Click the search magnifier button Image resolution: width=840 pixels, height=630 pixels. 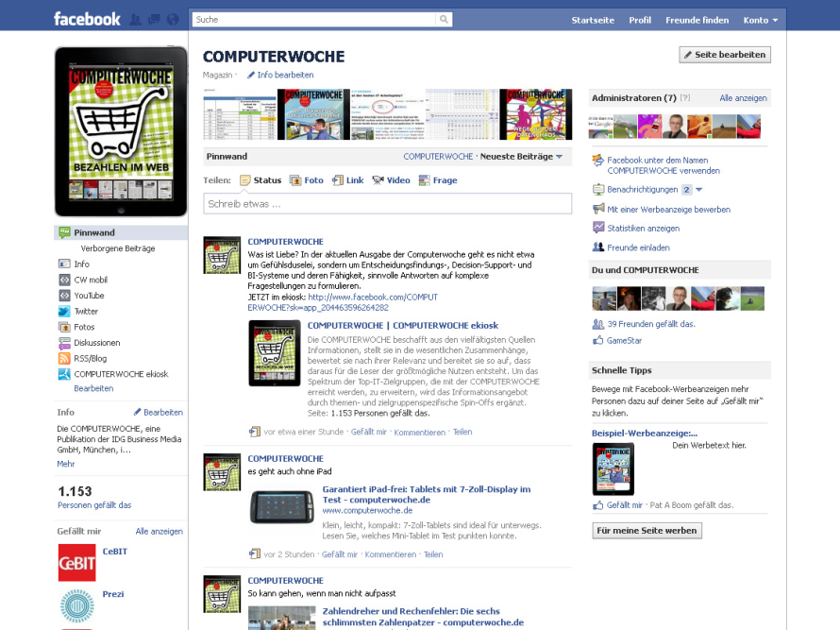tap(445, 19)
